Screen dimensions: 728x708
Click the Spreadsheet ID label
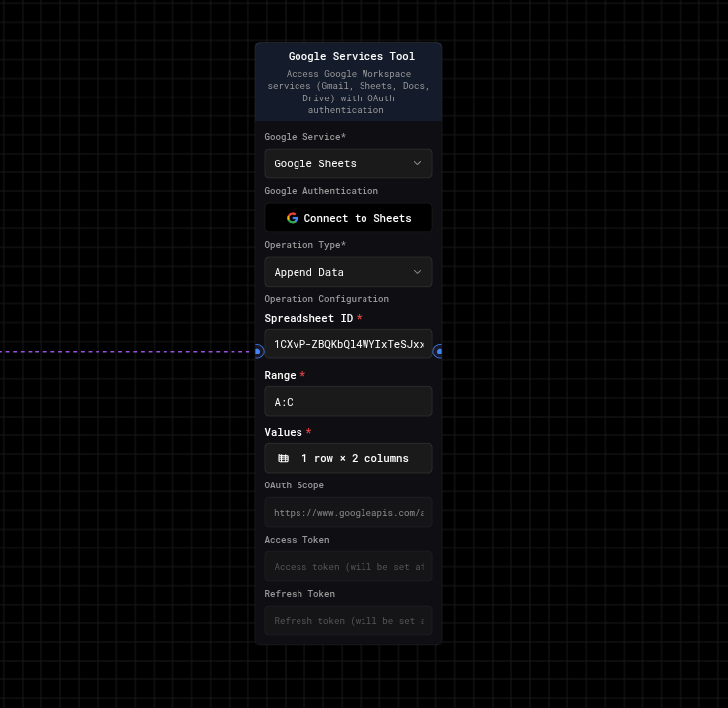(x=308, y=318)
